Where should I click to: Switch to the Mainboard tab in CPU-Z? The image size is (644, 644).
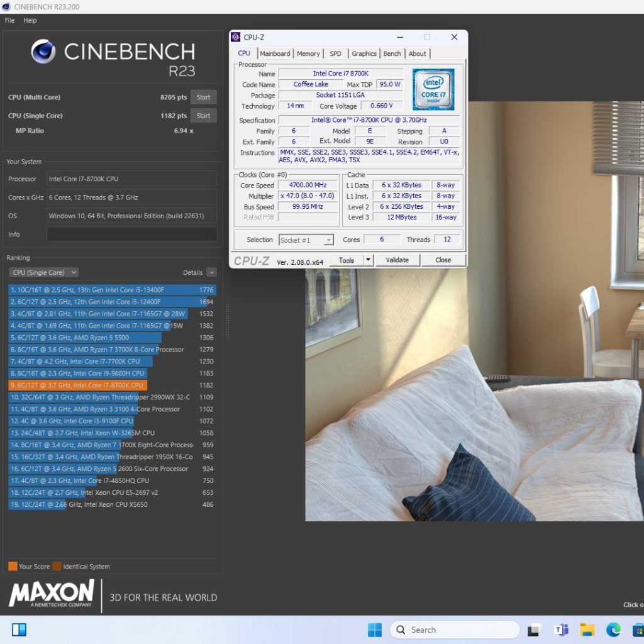pos(275,54)
